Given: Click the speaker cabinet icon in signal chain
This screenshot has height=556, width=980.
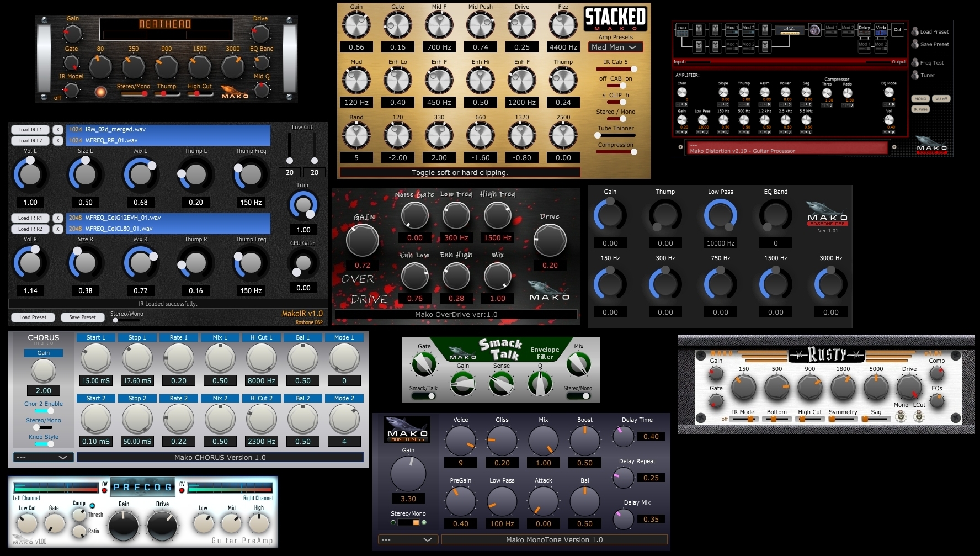Looking at the screenshot, I should click(x=814, y=30).
